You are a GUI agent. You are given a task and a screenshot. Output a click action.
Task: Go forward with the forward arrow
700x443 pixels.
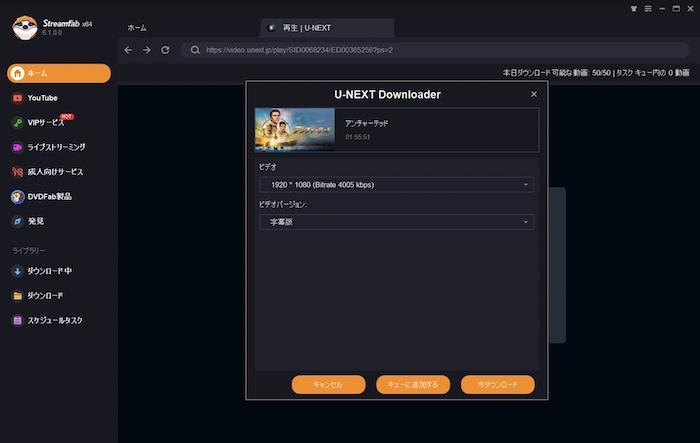click(146, 50)
